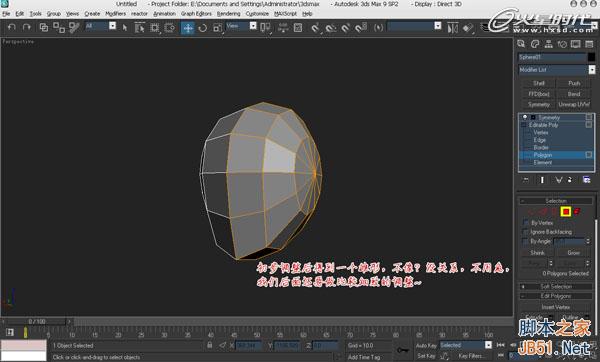This screenshot has width=600, height=362.
Task: Toggle the Keyboard Shortcut Override icon
Action: [298, 28]
